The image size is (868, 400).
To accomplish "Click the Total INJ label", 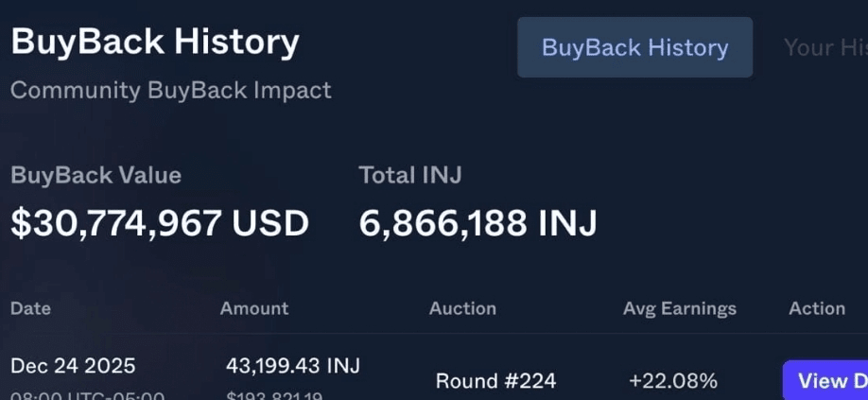I will (x=409, y=175).
